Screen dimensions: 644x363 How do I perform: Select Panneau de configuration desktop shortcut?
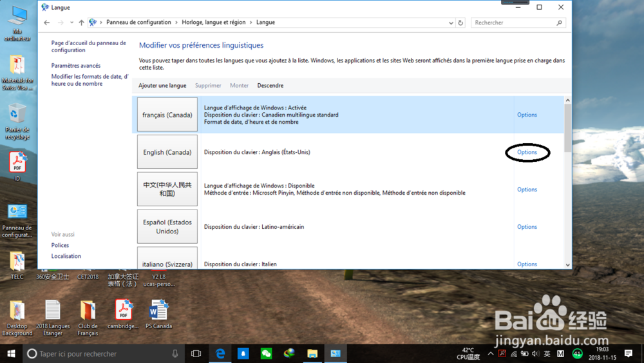(17, 221)
